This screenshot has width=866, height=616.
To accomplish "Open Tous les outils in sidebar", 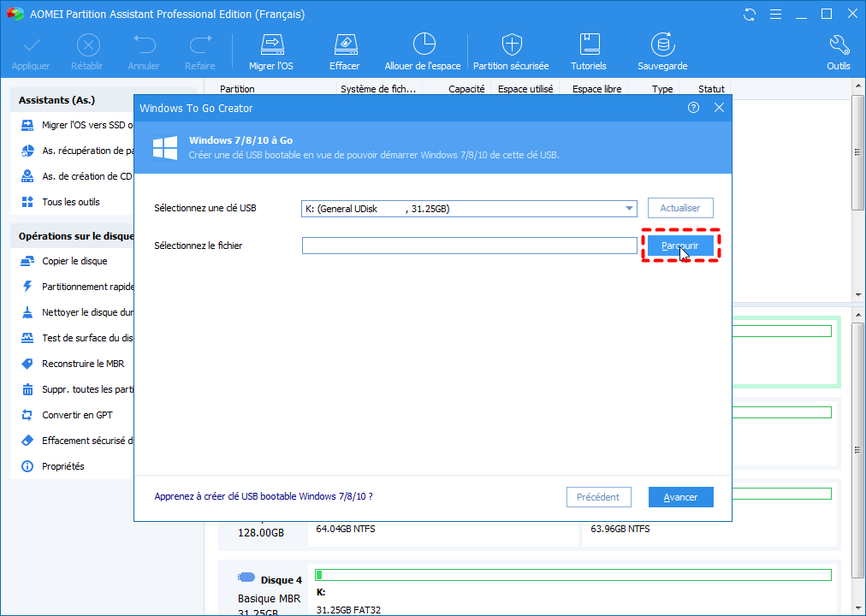I will tap(71, 202).
